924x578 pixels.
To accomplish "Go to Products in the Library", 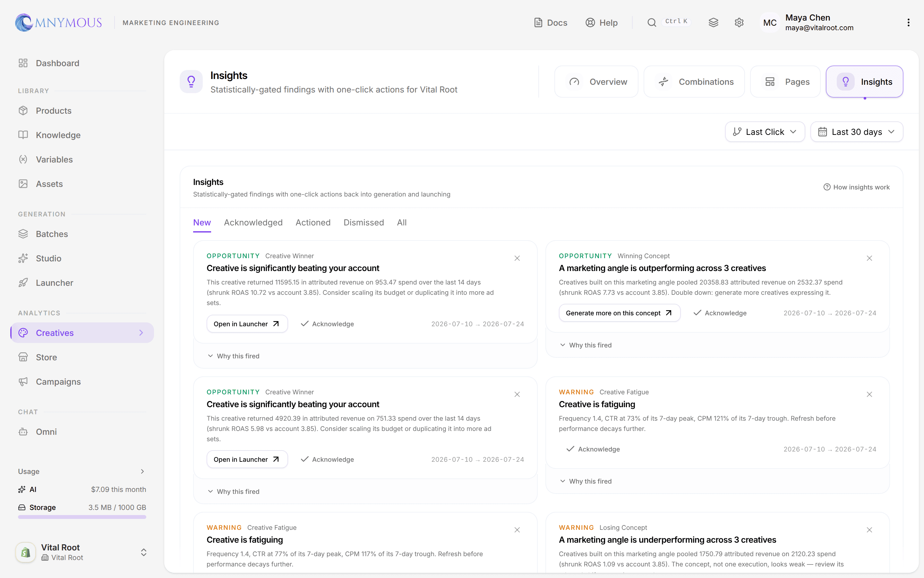I will 82,110.
